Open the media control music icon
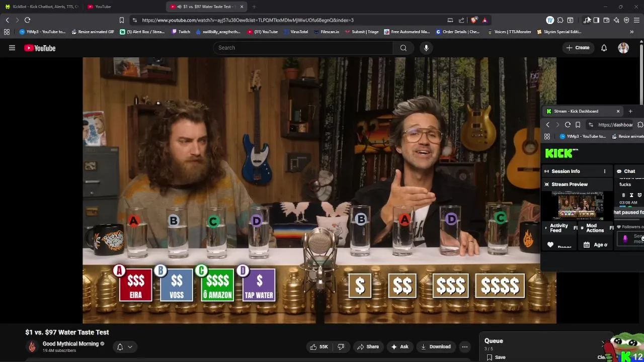This screenshot has width=644, height=362. click(587, 20)
